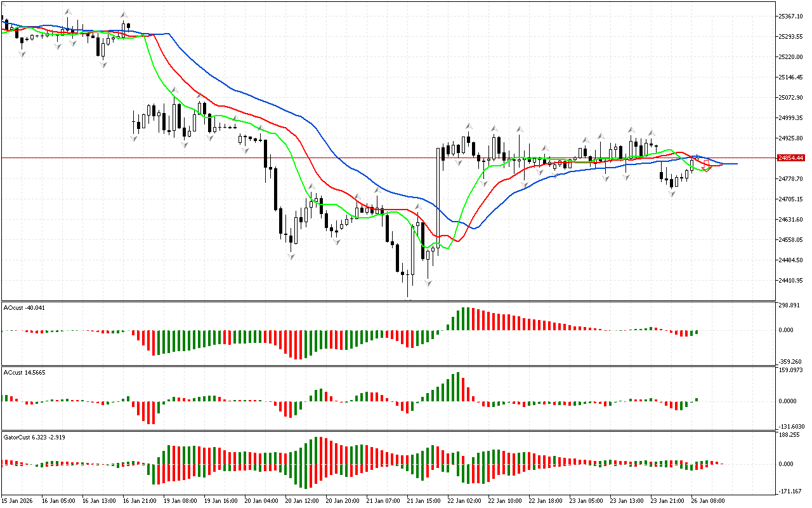Viewport: 812px width, 508px height.
Task: Click the up fractal arrow at the chart's highest peak
Action: 68,11
